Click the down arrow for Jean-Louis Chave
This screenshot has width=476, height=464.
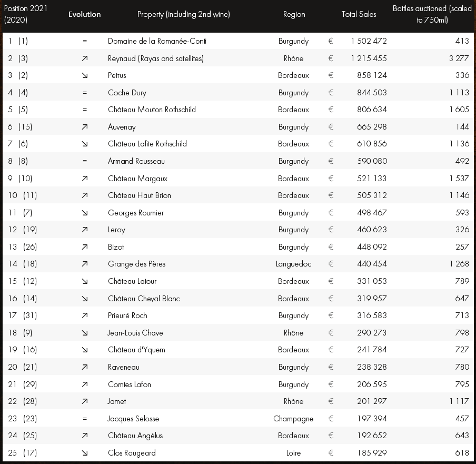click(85, 333)
